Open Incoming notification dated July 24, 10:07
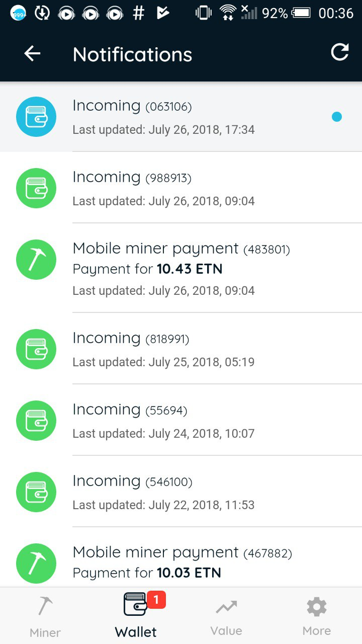Image resolution: width=362 pixels, height=644 pixels. click(191, 421)
